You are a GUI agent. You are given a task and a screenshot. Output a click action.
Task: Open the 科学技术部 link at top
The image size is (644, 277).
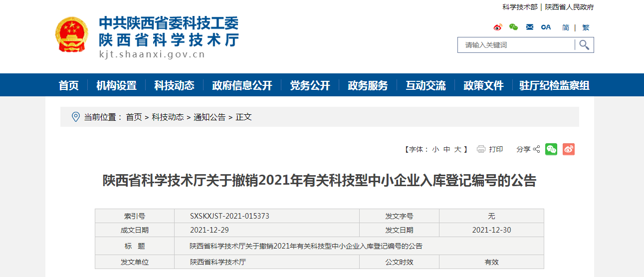520,7
